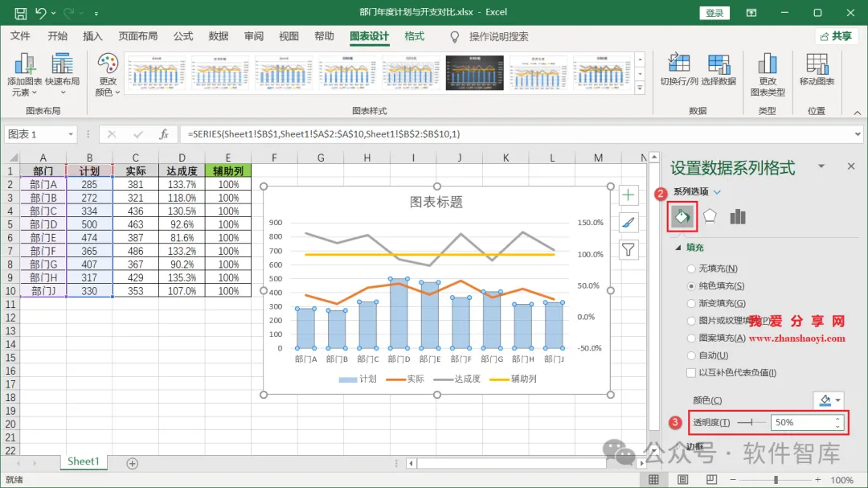This screenshot has width=868, height=488.
Task: Click the 移动图表 move chart icon
Action: 817,64
